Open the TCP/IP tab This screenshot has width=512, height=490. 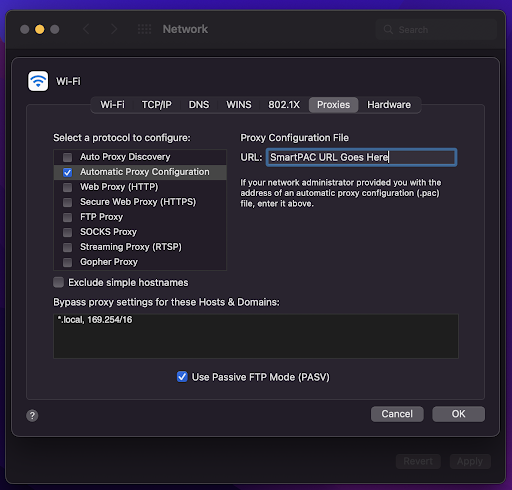tap(156, 105)
